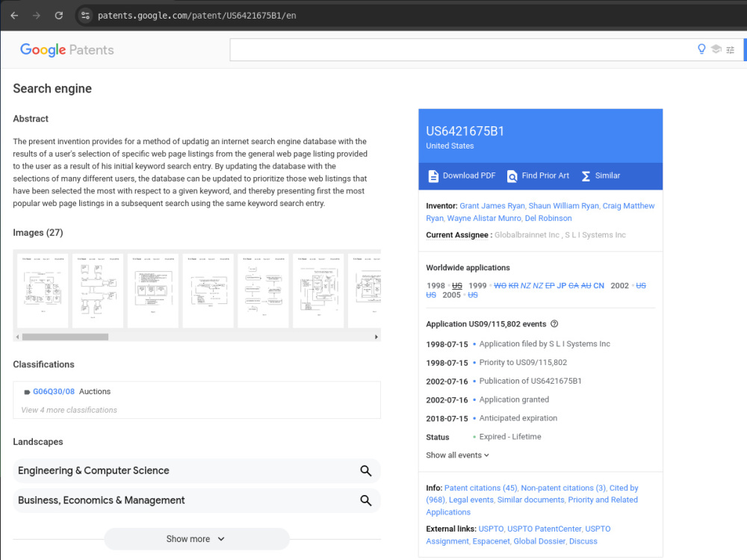
Task: Open inventor Del Robinson
Action: [x=548, y=218]
